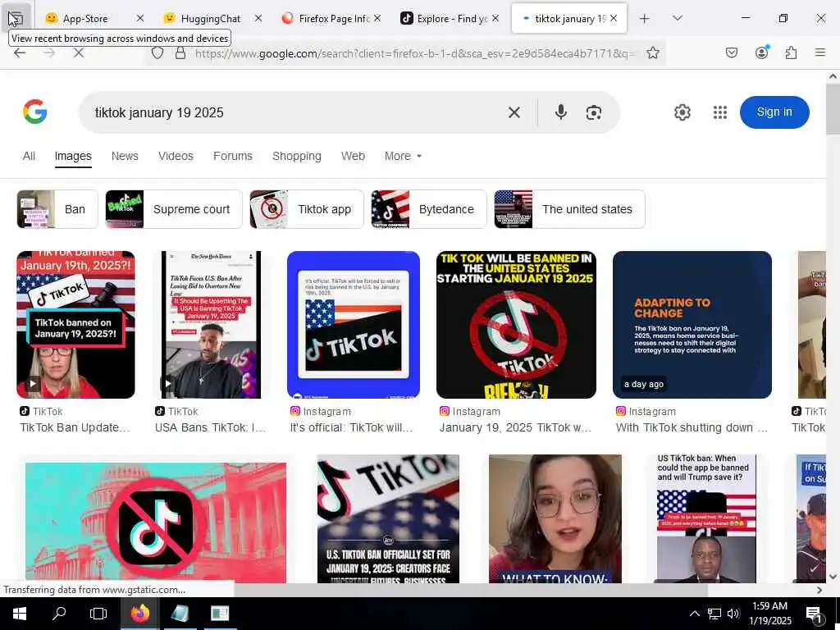
Task: Filter images by Supreme court chip
Action: 174,209
